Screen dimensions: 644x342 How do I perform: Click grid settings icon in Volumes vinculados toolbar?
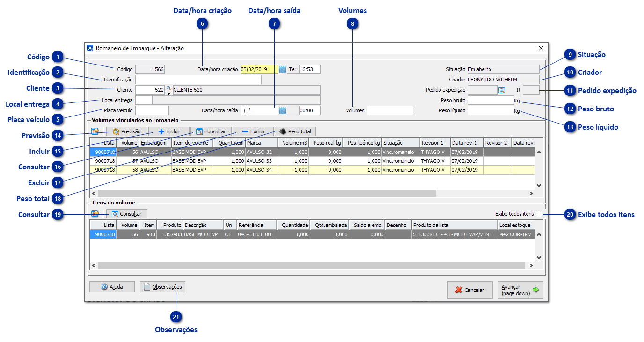95,132
